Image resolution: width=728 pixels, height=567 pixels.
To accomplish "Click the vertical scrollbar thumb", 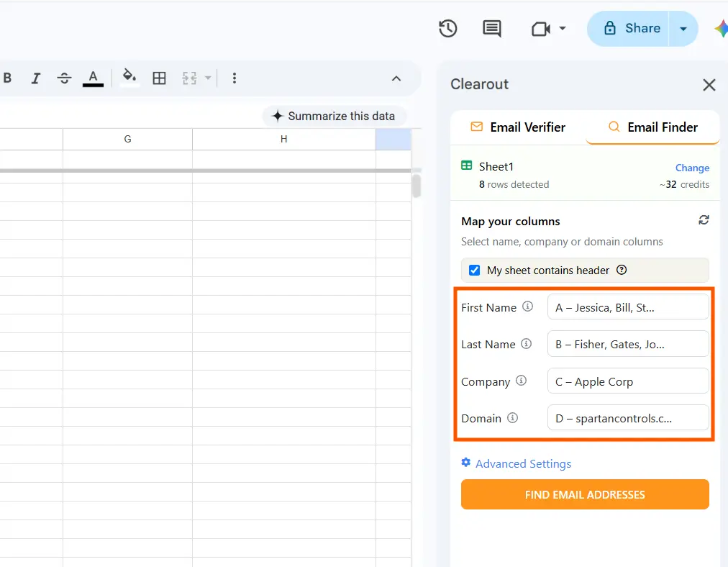I will coord(417,186).
